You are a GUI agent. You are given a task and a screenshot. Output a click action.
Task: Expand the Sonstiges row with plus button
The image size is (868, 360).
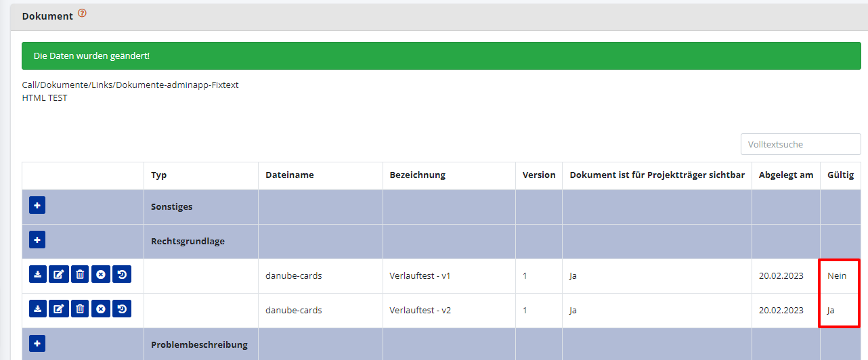[x=37, y=205]
